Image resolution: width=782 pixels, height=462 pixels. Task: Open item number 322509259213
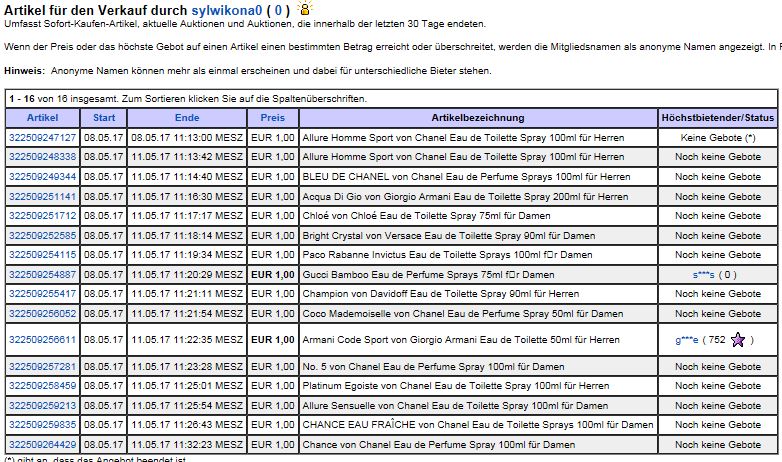pyautogui.click(x=42, y=406)
